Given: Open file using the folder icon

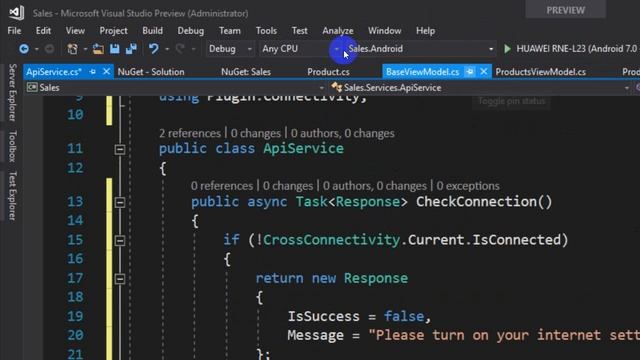Looking at the screenshot, I should [x=98, y=49].
